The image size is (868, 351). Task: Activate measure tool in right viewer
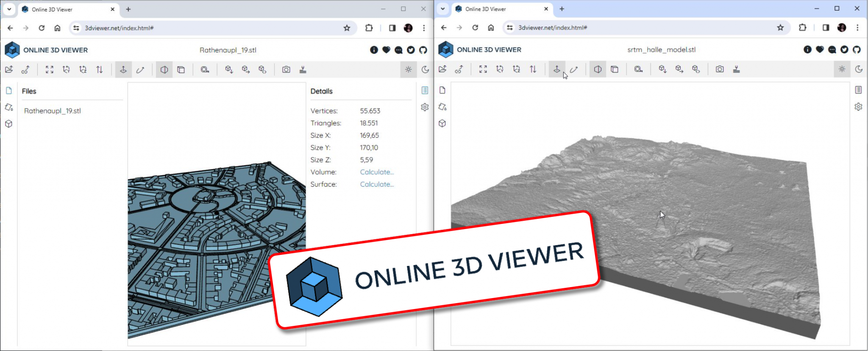coord(639,69)
